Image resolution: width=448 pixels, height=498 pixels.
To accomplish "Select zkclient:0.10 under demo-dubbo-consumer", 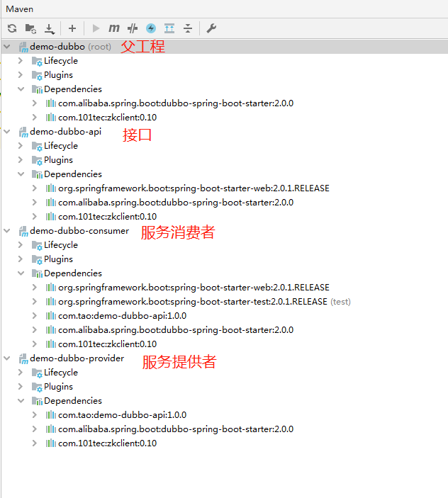I will point(108,344).
